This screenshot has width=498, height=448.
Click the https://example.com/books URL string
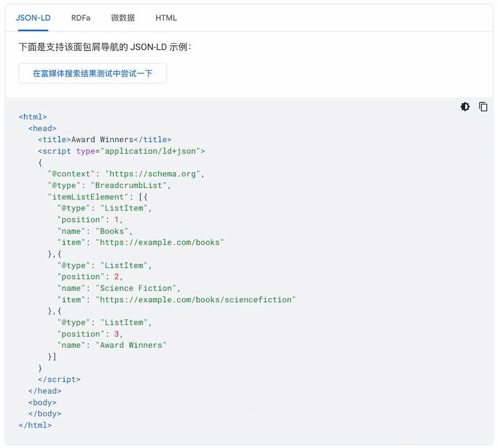[159, 242]
